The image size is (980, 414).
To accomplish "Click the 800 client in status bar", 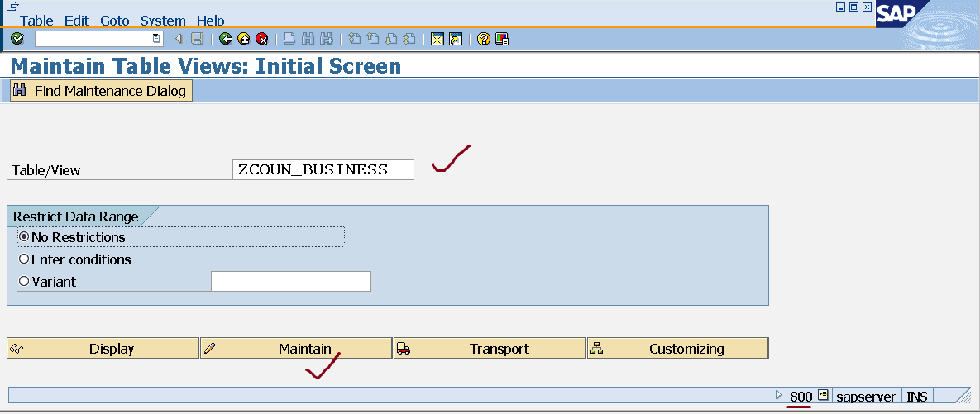I will coord(801,396).
